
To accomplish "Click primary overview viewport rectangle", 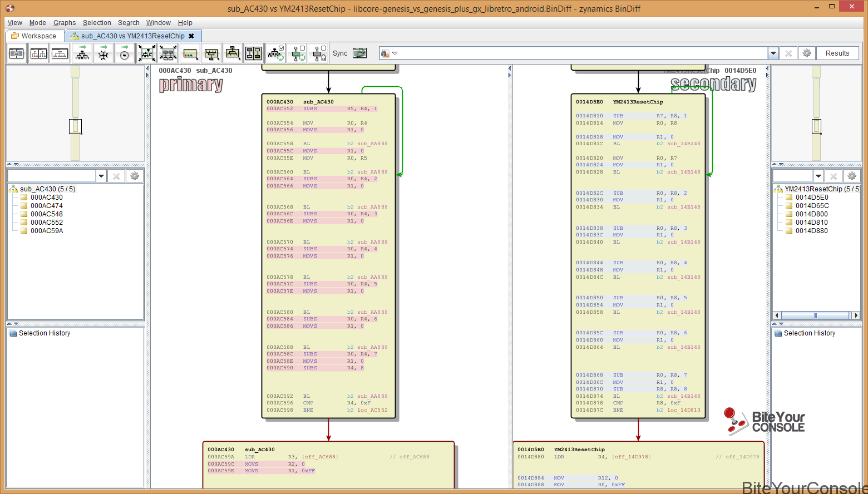I will [x=75, y=126].
